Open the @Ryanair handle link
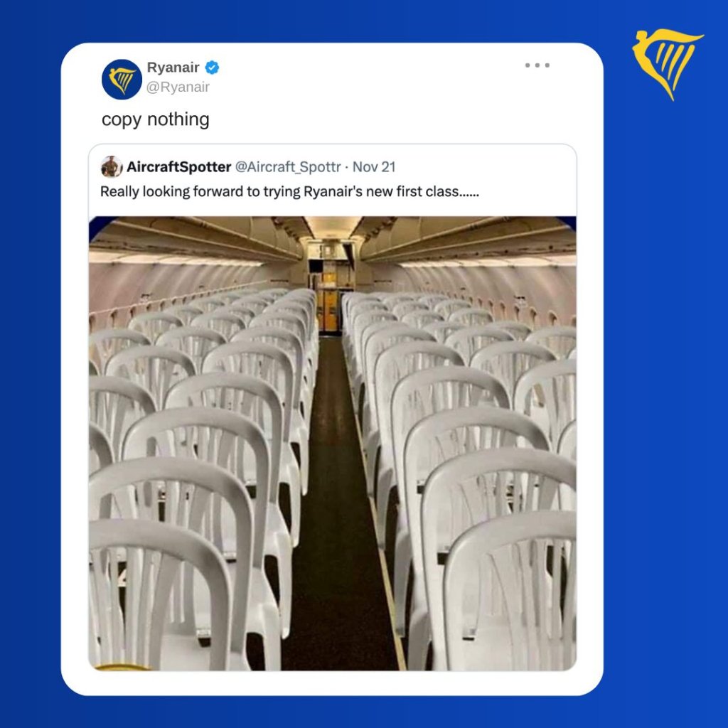The image size is (728, 728). (x=178, y=87)
